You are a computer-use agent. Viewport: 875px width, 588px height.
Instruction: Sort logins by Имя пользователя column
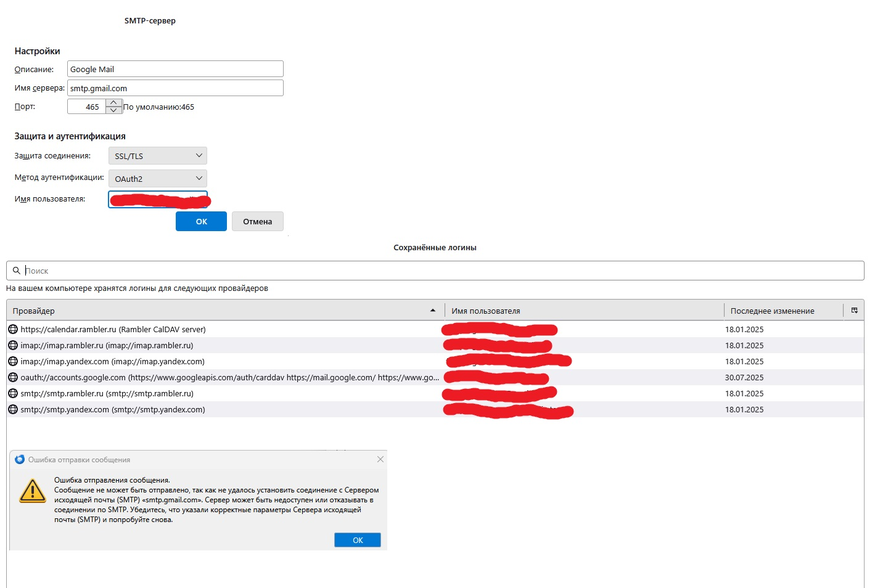point(584,311)
